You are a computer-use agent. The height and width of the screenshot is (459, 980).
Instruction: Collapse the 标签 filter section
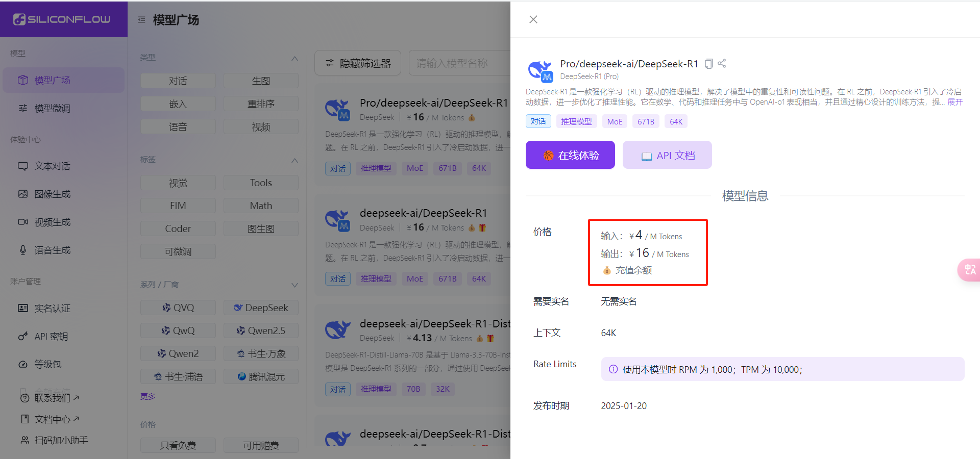click(295, 160)
